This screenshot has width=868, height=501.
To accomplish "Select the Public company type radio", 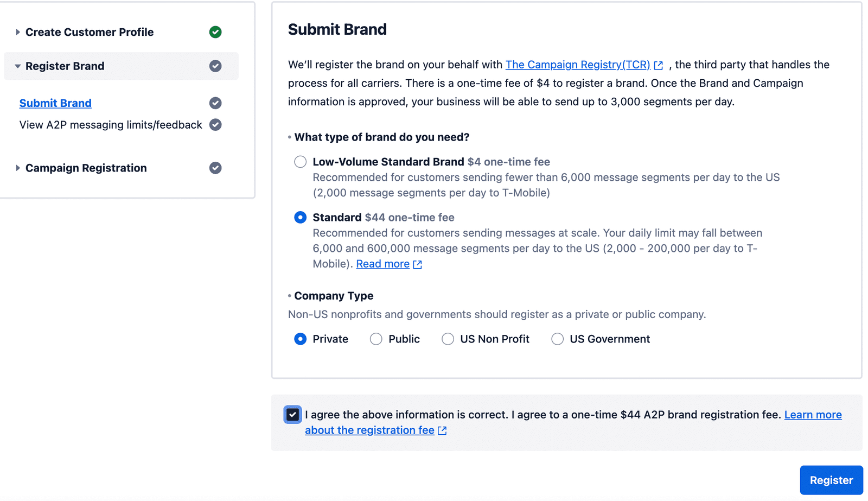I will click(x=375, y=339).
